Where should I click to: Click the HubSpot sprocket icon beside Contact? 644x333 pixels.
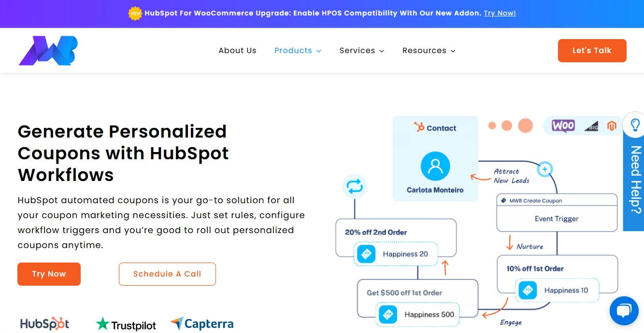tap(419, 127)
